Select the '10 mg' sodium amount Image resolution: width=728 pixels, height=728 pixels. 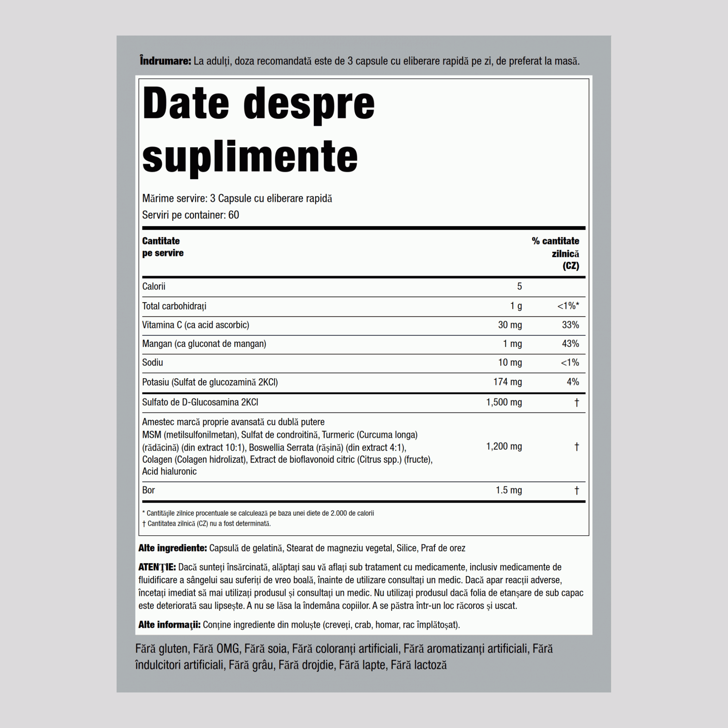[x=510, y=363]
